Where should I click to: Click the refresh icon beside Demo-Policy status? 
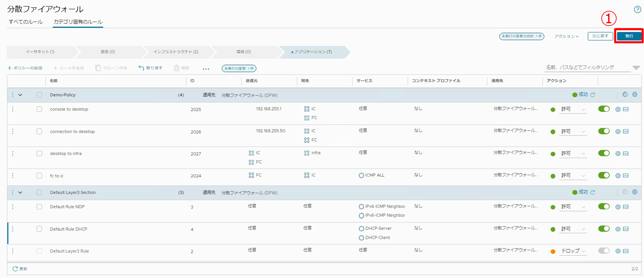593,95
